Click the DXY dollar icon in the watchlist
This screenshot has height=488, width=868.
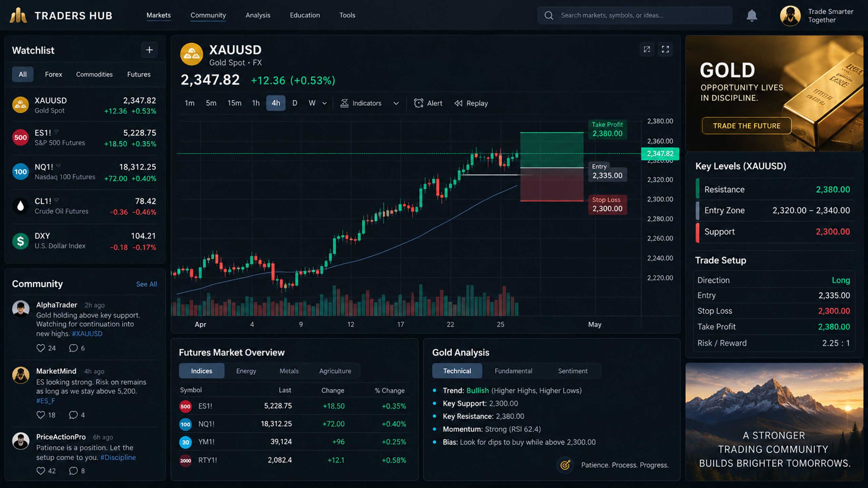click(x=20, y=241)
